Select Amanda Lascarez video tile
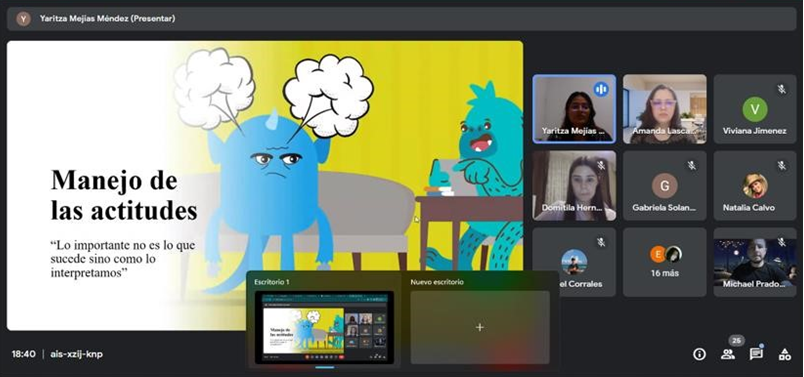804x377 pixels. [665, 109]
